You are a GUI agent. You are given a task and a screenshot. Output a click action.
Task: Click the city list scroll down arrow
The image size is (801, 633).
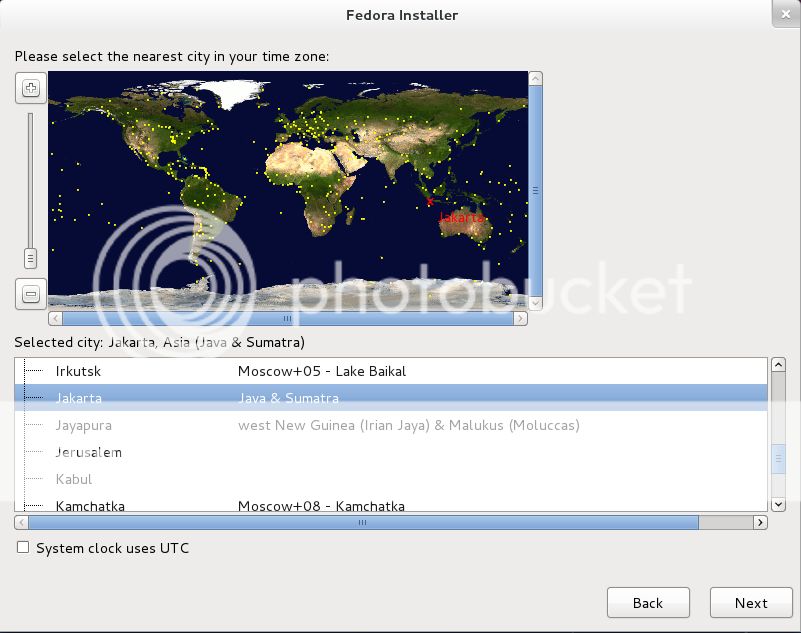[778, 505]
